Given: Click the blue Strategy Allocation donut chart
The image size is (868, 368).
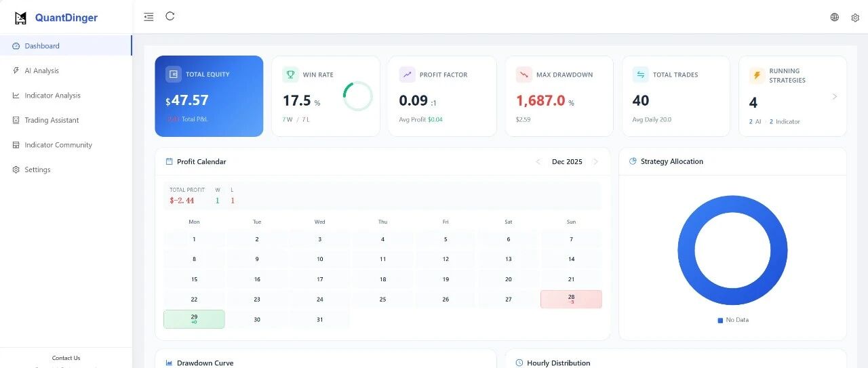Looking at the screenshot, I should [x=732, y=250].
